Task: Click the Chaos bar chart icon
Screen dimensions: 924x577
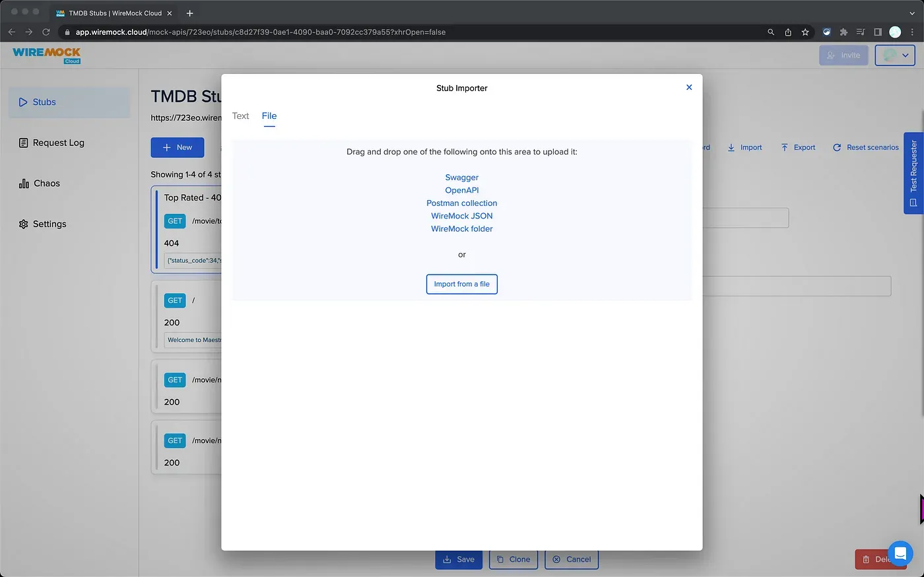Action: (24, 184)
